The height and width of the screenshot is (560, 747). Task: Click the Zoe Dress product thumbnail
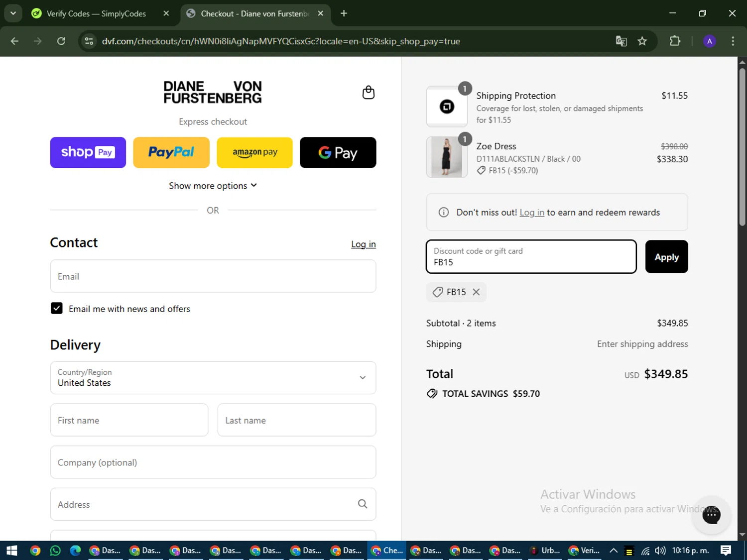point(447,157)
